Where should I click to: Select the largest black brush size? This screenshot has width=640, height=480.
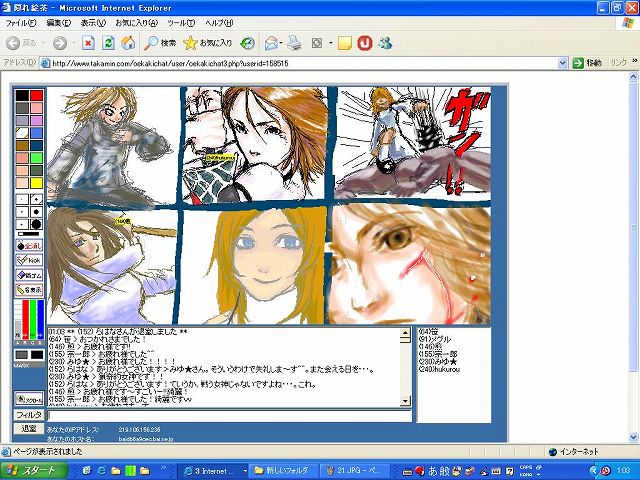coord(36,224)
